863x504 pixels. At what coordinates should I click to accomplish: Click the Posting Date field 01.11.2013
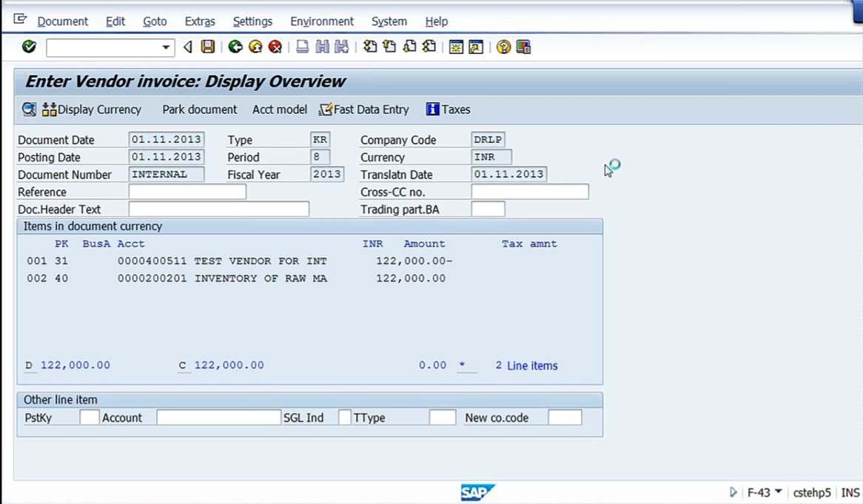point(167,157)
